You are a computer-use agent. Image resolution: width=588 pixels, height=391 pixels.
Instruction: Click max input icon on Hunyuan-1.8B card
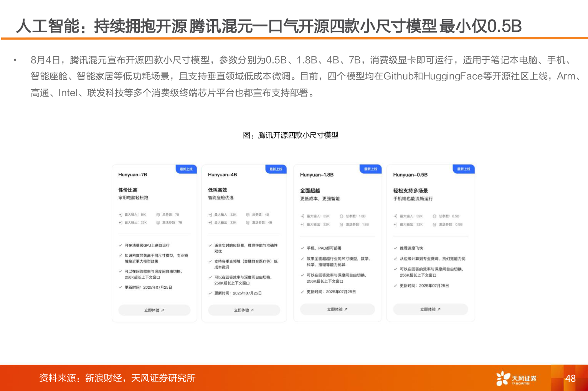tap(302, 216)
